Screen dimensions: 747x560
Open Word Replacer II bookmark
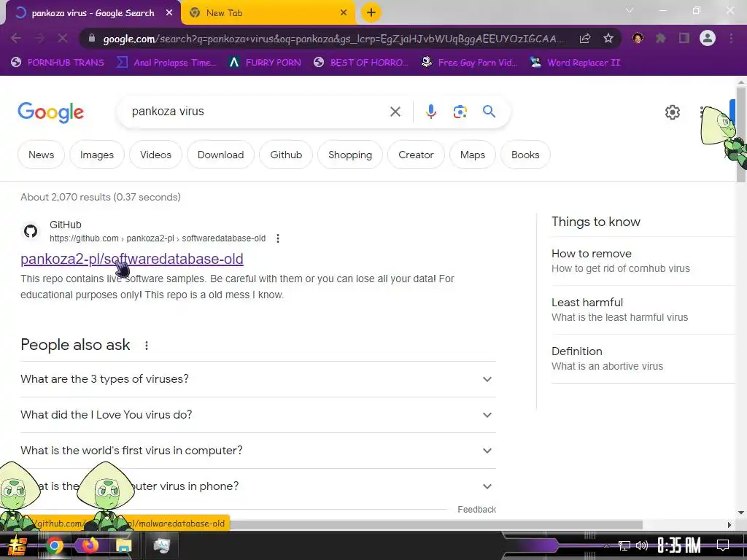(575, 63)
